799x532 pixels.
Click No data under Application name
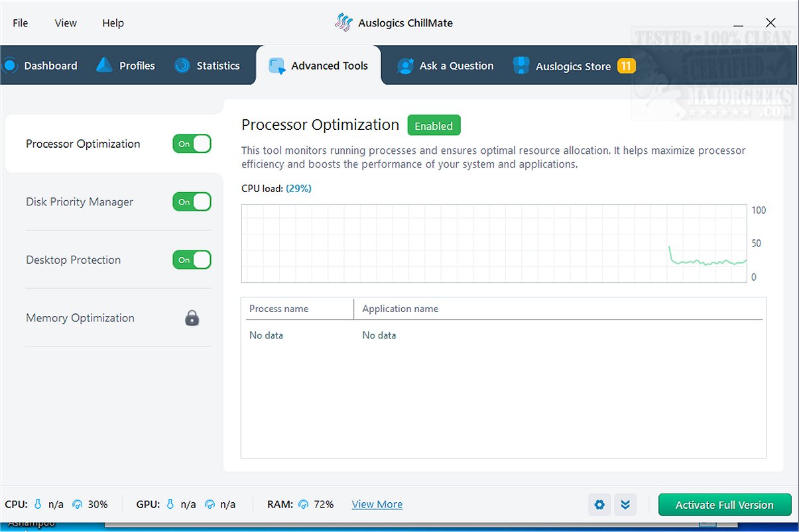click(x=379, y=335)
